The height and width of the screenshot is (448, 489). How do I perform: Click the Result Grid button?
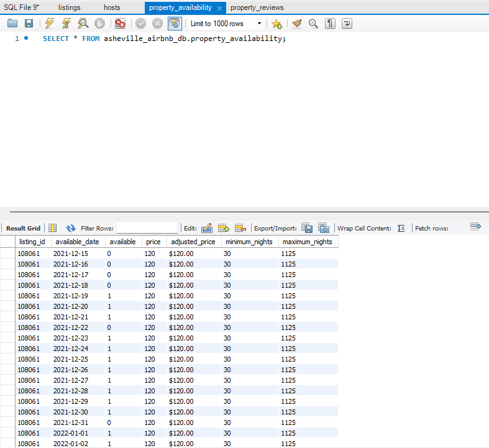coord(23,228)
